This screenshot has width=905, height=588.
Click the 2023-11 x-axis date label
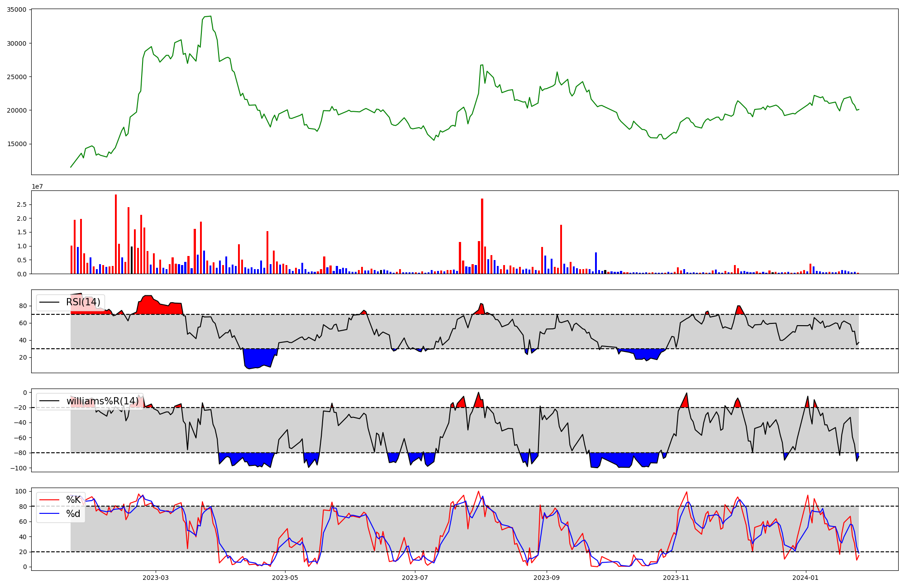point(676,578)
